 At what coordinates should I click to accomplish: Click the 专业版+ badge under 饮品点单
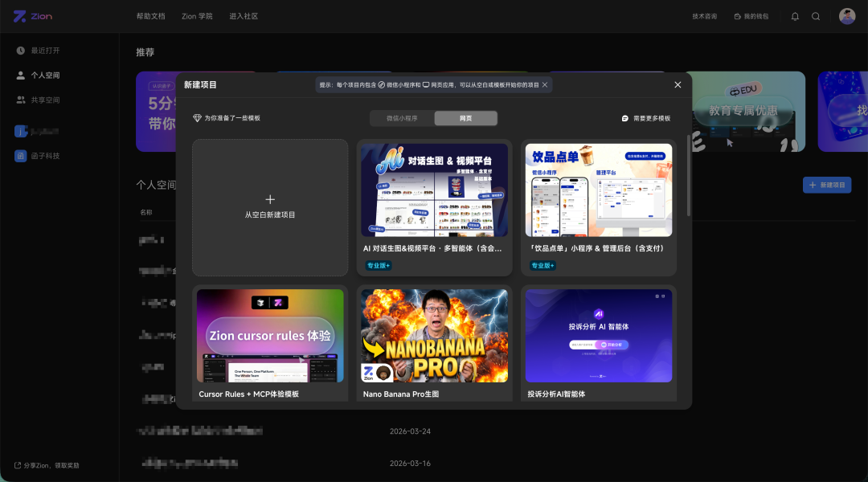(542, 266)
